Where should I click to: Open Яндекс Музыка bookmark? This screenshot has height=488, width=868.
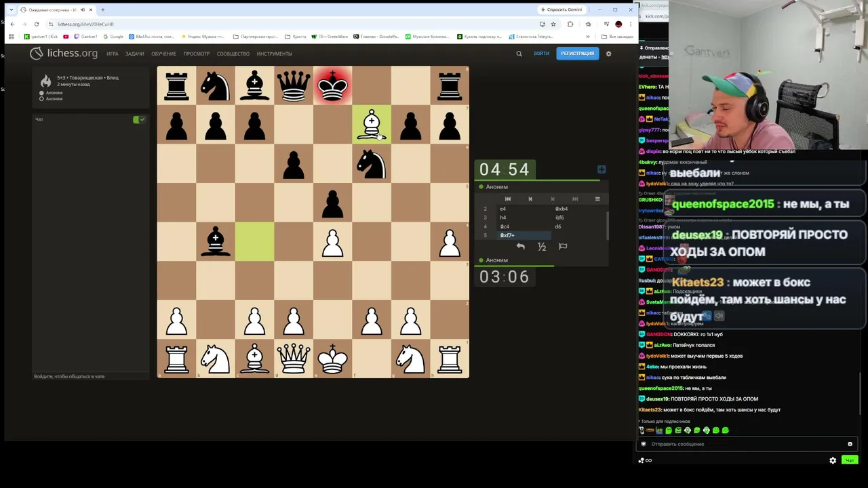[x=202, y=37]
